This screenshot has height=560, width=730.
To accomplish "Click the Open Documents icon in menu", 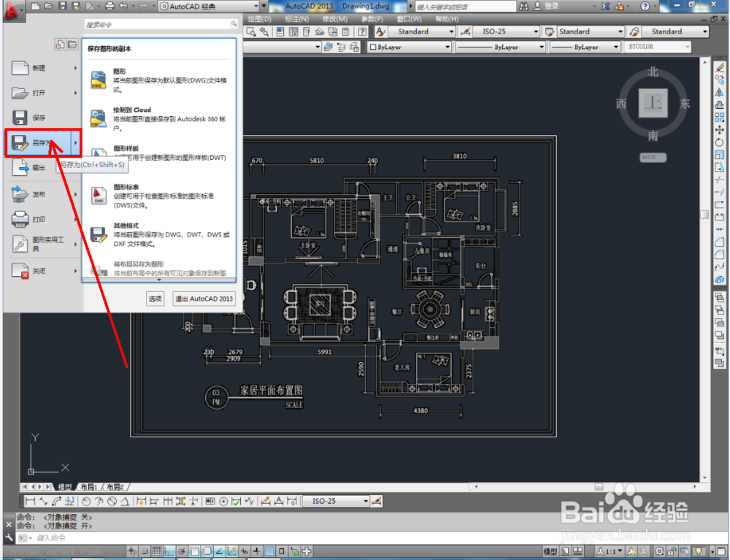I will (x=72, y=45).
